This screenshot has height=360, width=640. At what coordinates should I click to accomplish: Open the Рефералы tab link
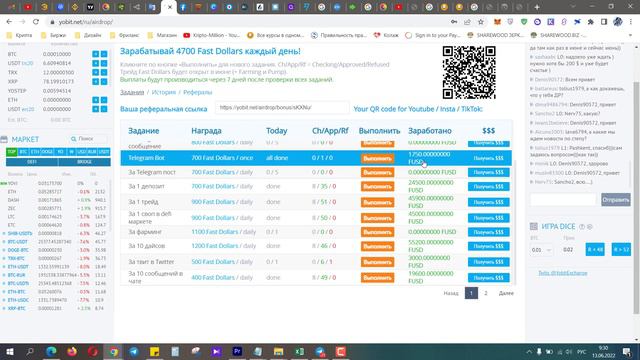click(x=198, y=92)
